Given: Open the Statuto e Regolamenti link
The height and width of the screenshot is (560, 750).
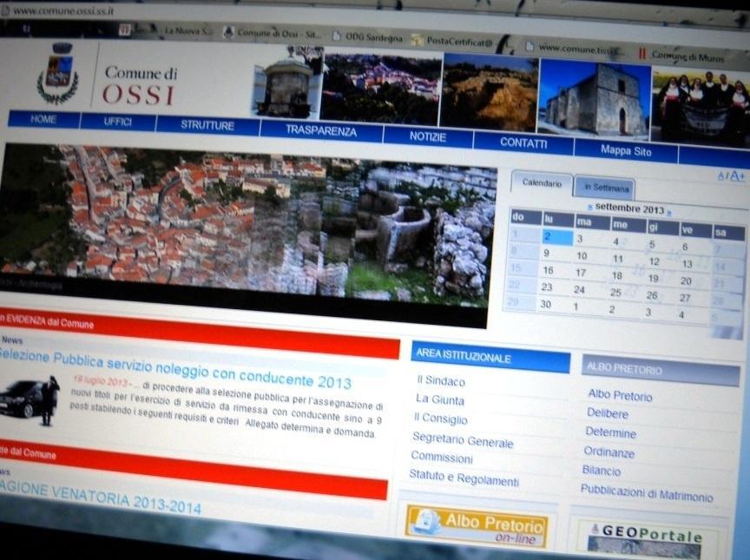Looking at the screenshot, I should point(464,478).
